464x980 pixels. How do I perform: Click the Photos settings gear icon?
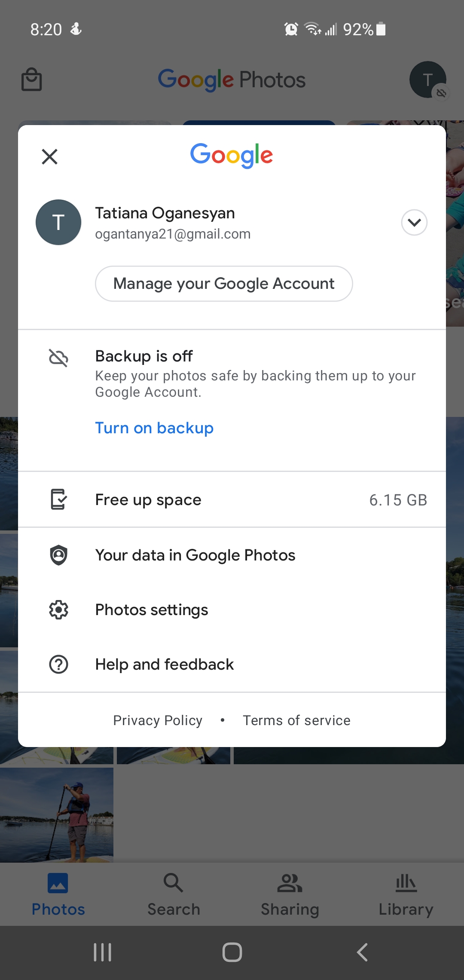point(58,609)
